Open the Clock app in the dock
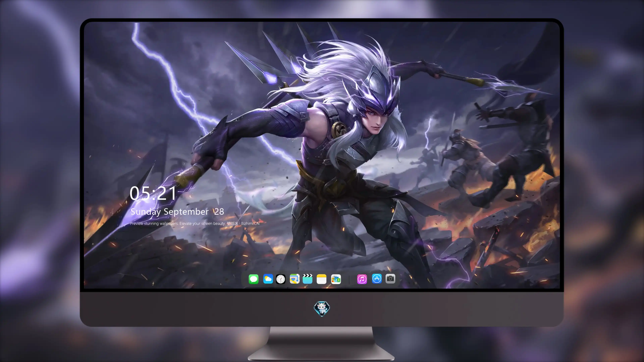The width and height of the screenshot is (644, 362). tap(281, 279)
